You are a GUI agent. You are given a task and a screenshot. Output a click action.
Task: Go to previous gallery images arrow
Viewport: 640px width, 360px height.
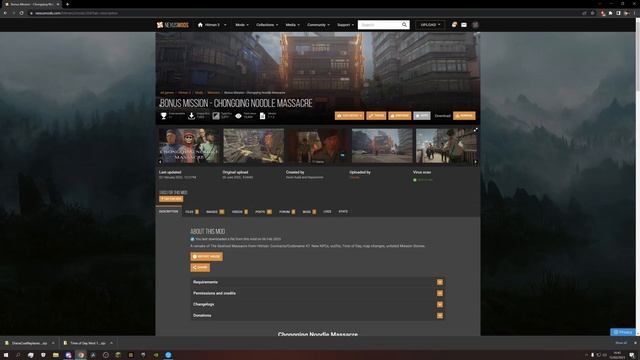tap(160, 162)
